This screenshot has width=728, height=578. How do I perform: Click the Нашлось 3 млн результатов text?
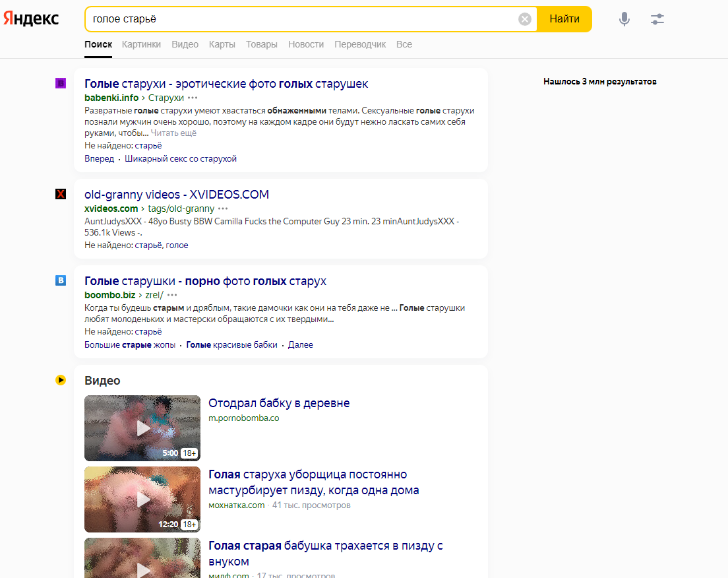[600, 81]
